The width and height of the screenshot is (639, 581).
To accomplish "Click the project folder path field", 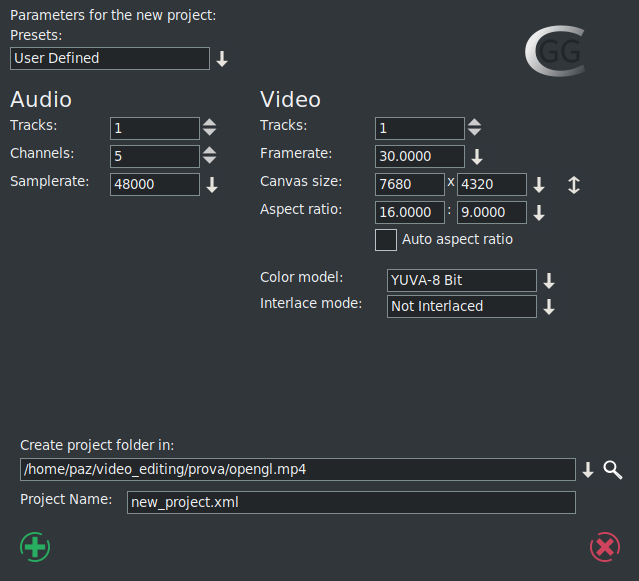I will (x=297, y=470).
